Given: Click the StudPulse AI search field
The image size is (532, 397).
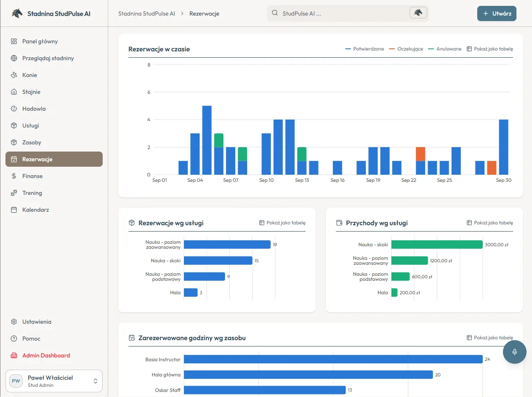Looking at the screenshot, I should [348, 13].
